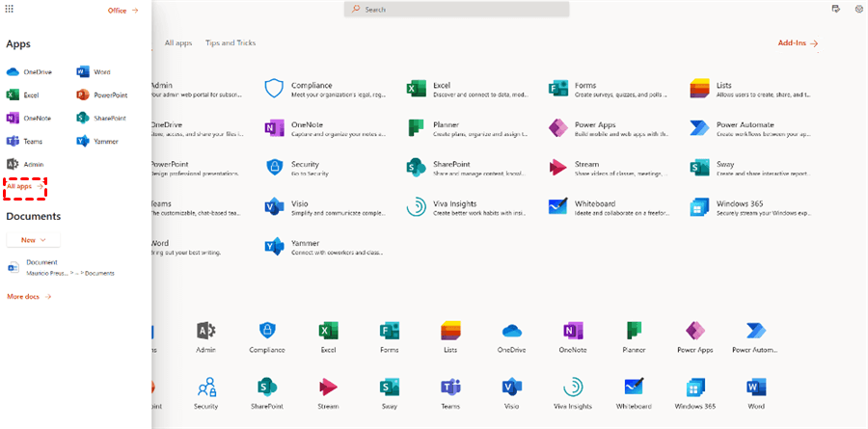868x429 pixels.
Task: Open Planner with 'Create plans, organize' description
Action: coord(467,129)
